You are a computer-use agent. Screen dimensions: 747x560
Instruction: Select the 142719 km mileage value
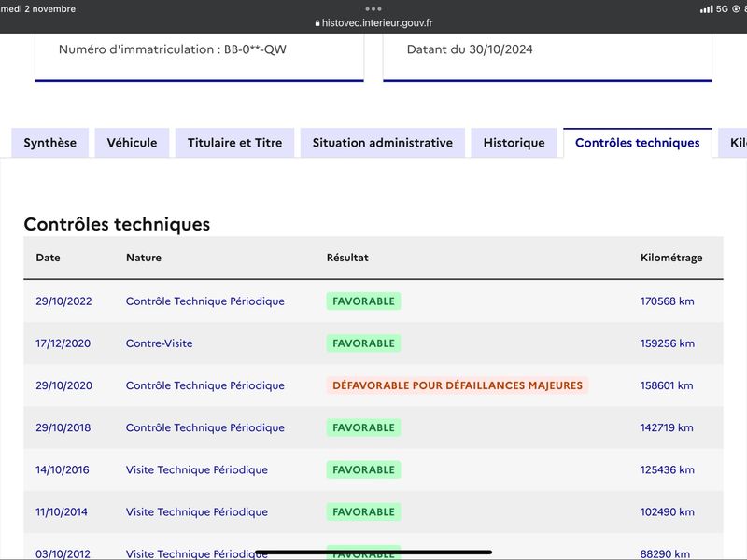click(x=667, y=427)
